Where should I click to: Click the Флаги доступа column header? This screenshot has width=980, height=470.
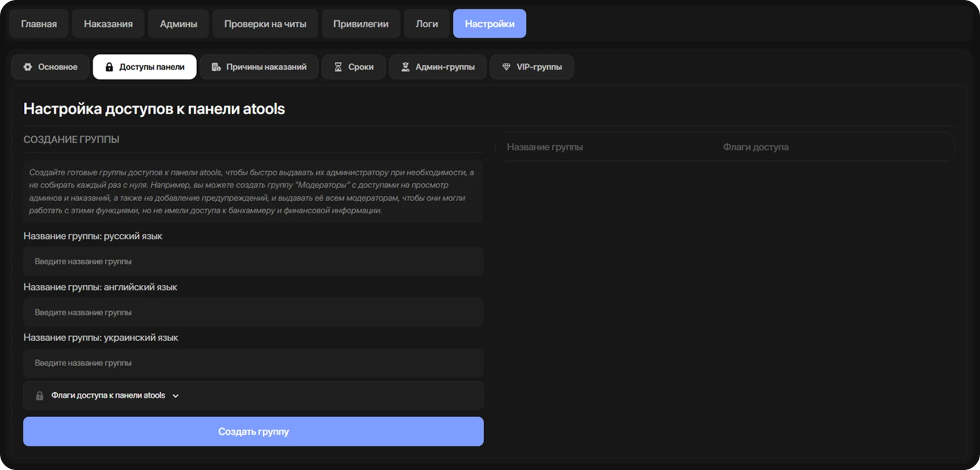point(756,147)
